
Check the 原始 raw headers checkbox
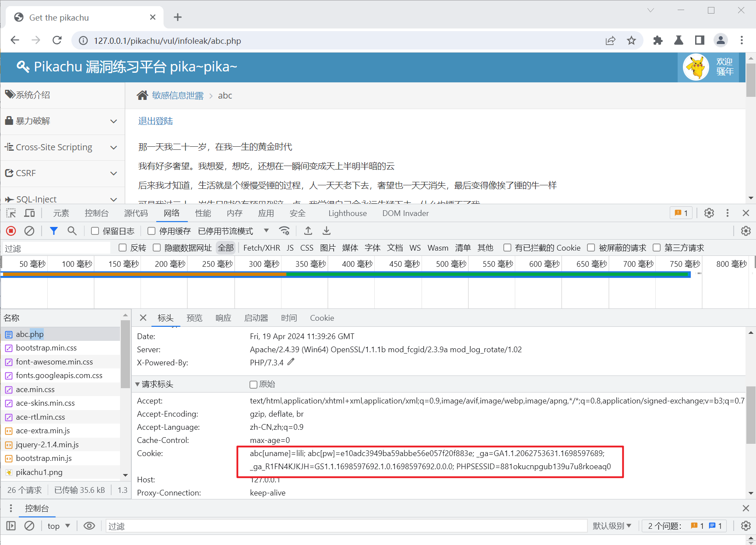[x=253, y=385]
